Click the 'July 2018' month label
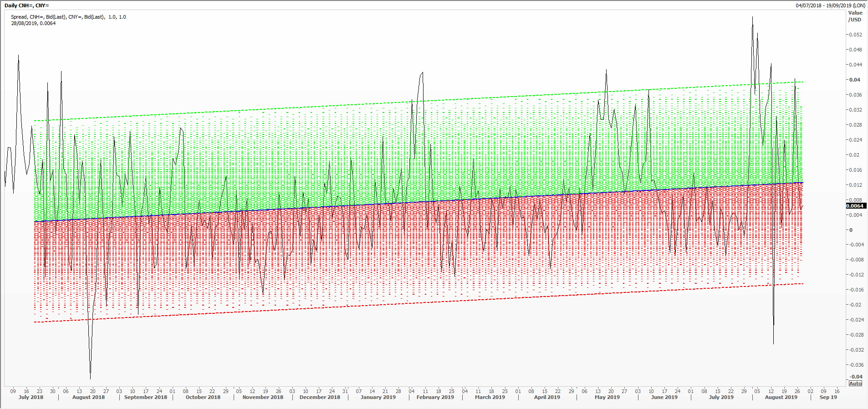This screenshot has width=868, height=409. (x=31, y=397)
